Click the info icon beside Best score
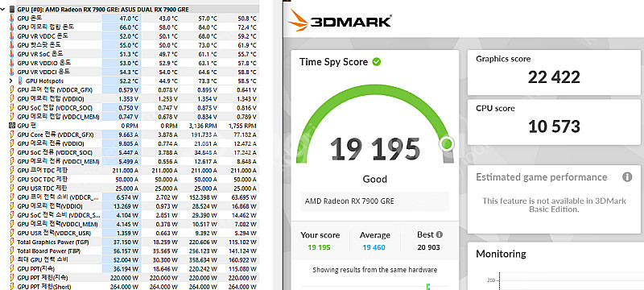The height and width of the screenshot is (290, 644). pos(440,235)
